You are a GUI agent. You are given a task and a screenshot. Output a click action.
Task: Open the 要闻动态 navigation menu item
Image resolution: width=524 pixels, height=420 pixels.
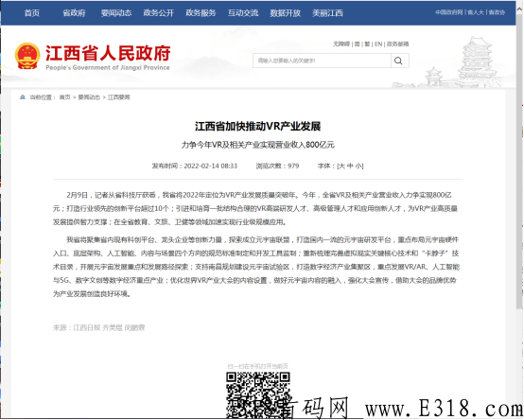coord(116,12)
